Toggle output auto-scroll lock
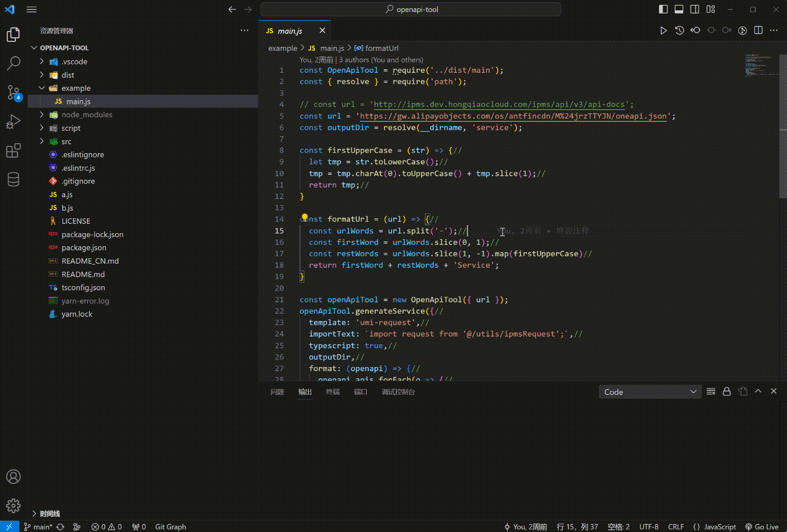Screen dimensions: 787x532 (726, 391)
